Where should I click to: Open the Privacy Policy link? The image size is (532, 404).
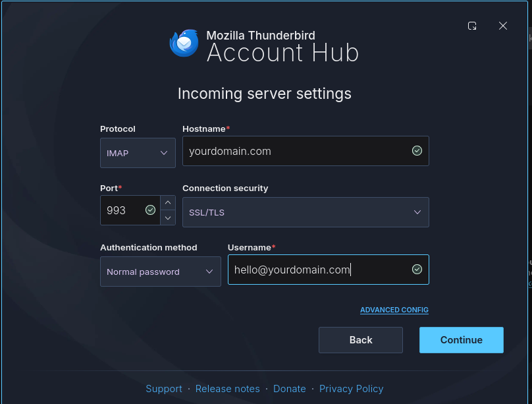point(351,389)
